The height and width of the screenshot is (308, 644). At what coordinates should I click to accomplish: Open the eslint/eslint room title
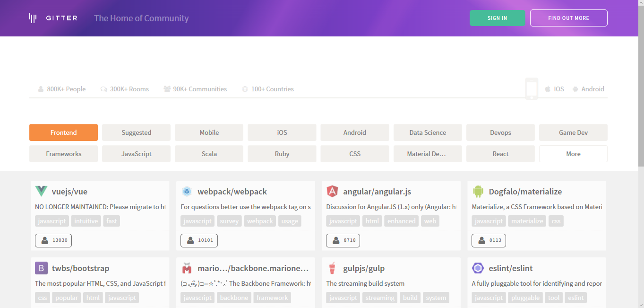click(x=511, y=268)
